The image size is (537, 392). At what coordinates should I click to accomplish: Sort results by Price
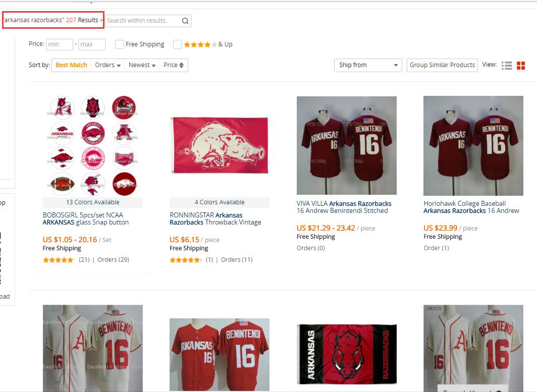[174, 65]
